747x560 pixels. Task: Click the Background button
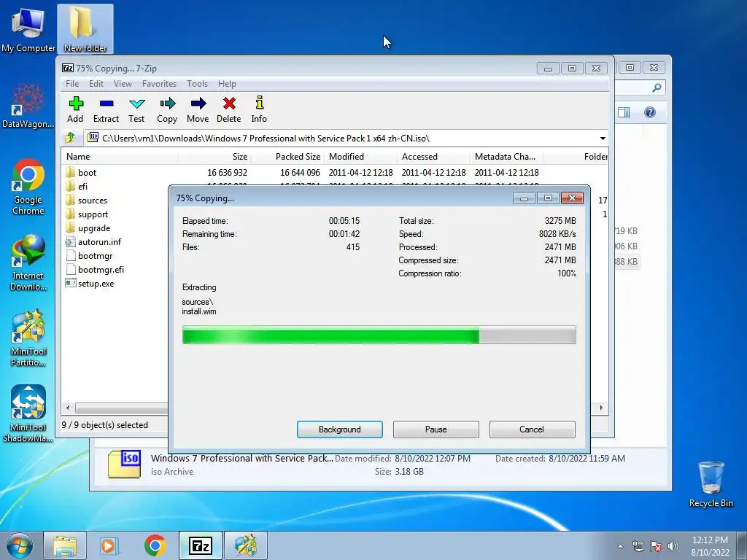coord(340,429)
